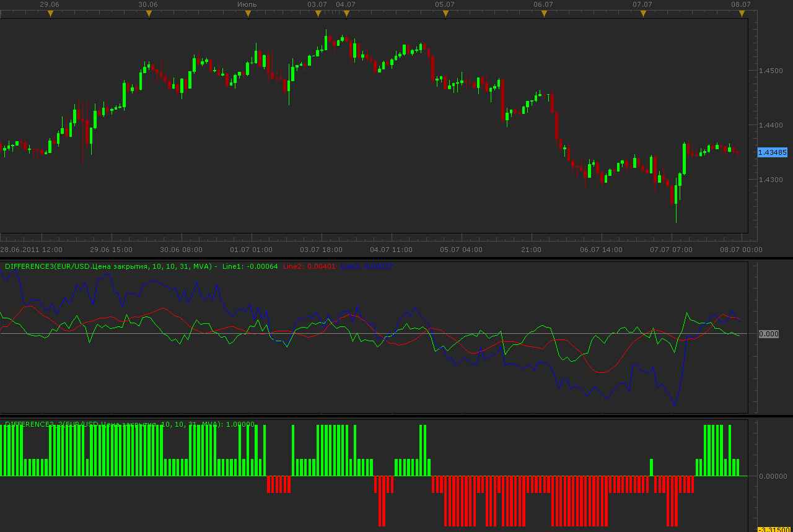Click the 08.07 day marker triangle
The image size is (793, 532).
click(742, 14)
